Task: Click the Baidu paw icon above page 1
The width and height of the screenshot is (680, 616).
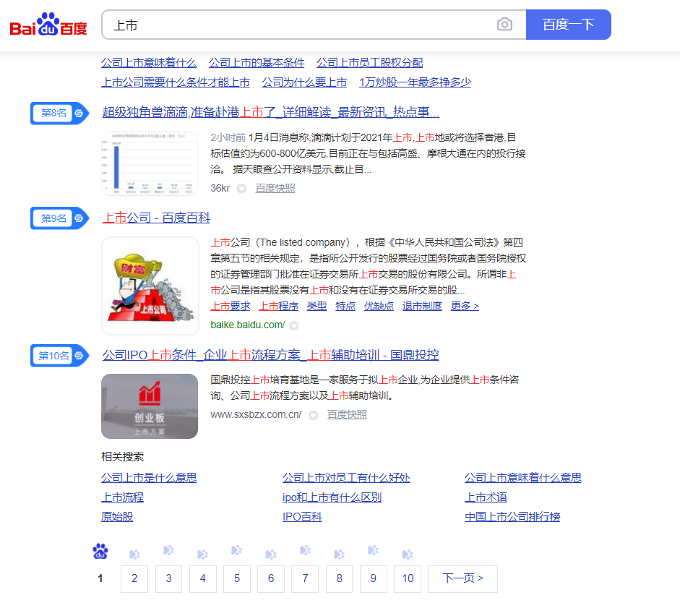Action: [100, 551]
